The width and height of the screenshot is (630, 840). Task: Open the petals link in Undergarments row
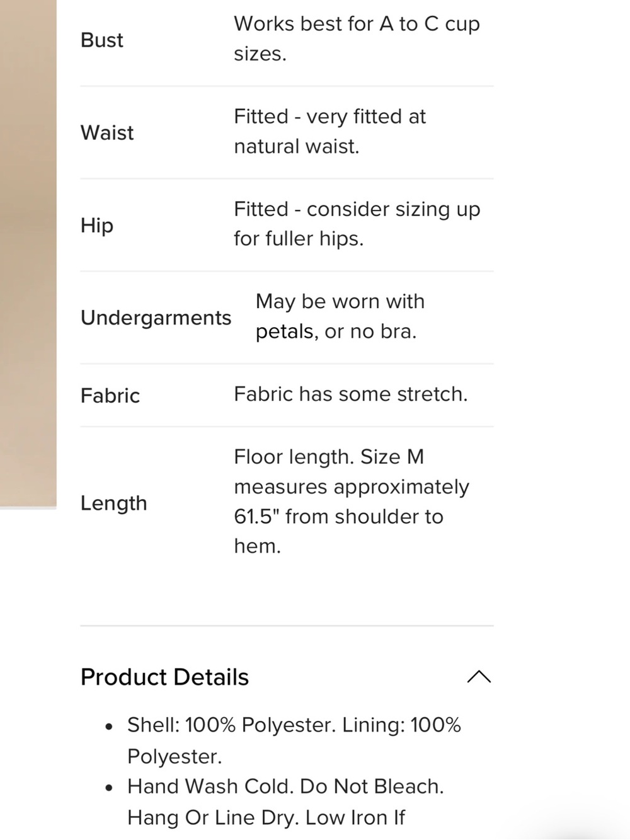285,331
